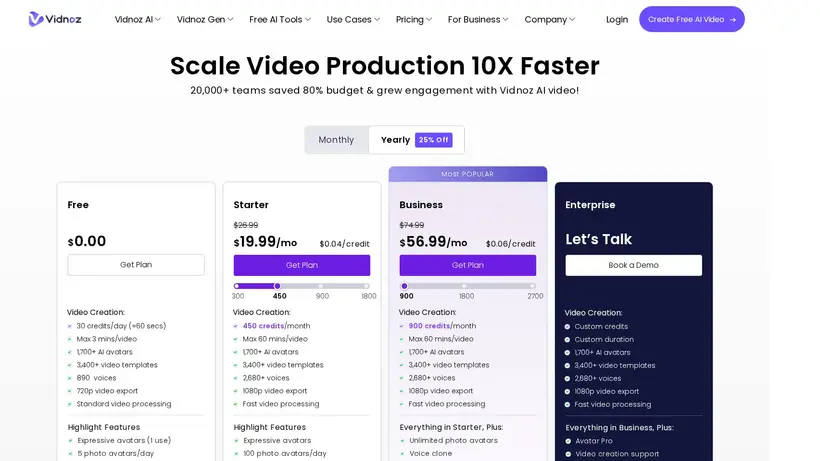Click the '450 credits' purple text in Starter
Image resolution: width=820 pixels, height=461 pixels.
pyautogui.click(x=263, y=326)
